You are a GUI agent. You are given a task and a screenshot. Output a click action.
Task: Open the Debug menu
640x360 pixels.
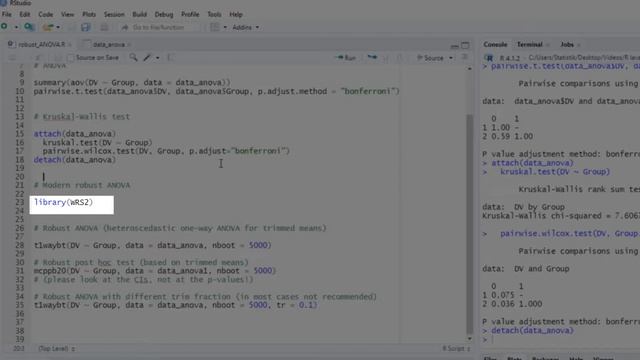164,14
